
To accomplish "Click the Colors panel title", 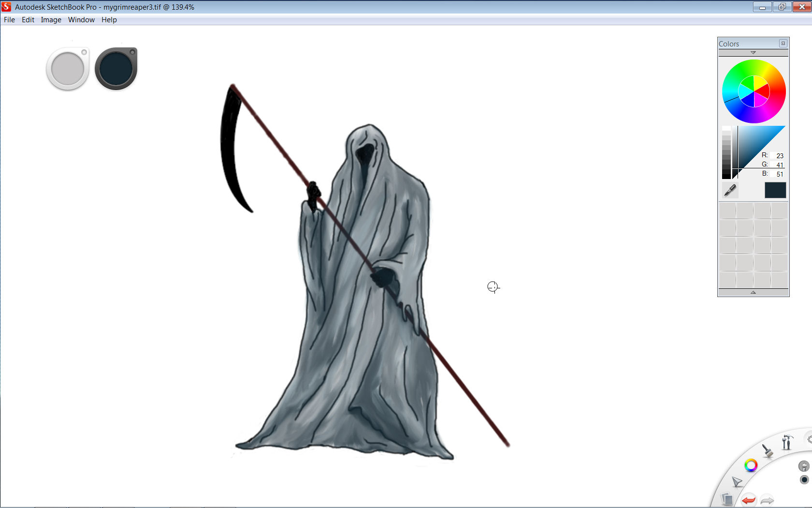I will click(729, 44).
